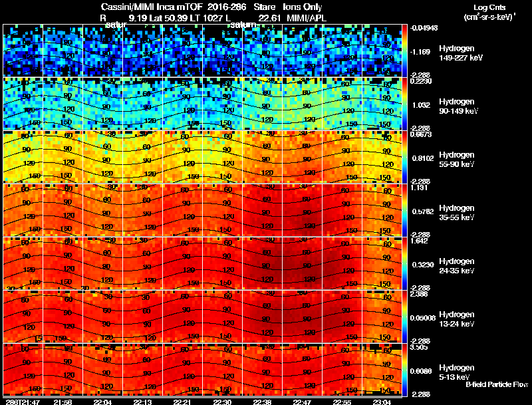Click the 55-90 keV image in the 23:04 column
The width and height of the screenshot is (532, 405).
coord(382,157)
